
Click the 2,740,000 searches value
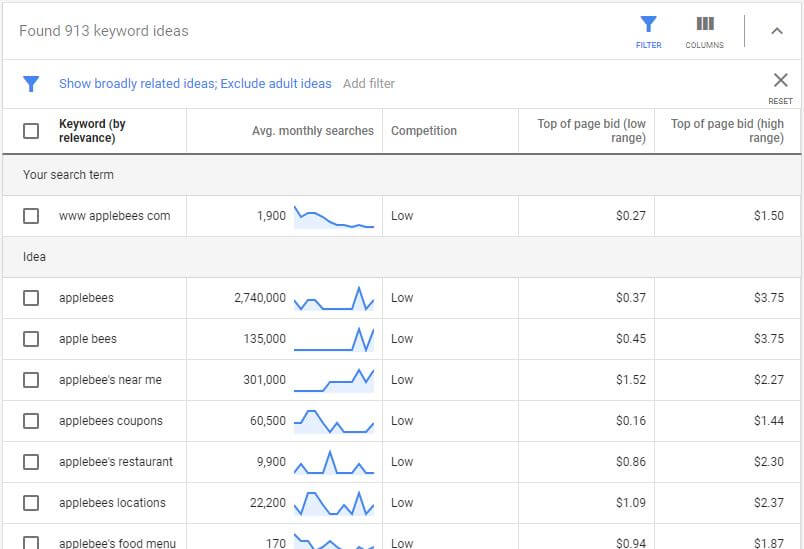[x=260, y=298]
